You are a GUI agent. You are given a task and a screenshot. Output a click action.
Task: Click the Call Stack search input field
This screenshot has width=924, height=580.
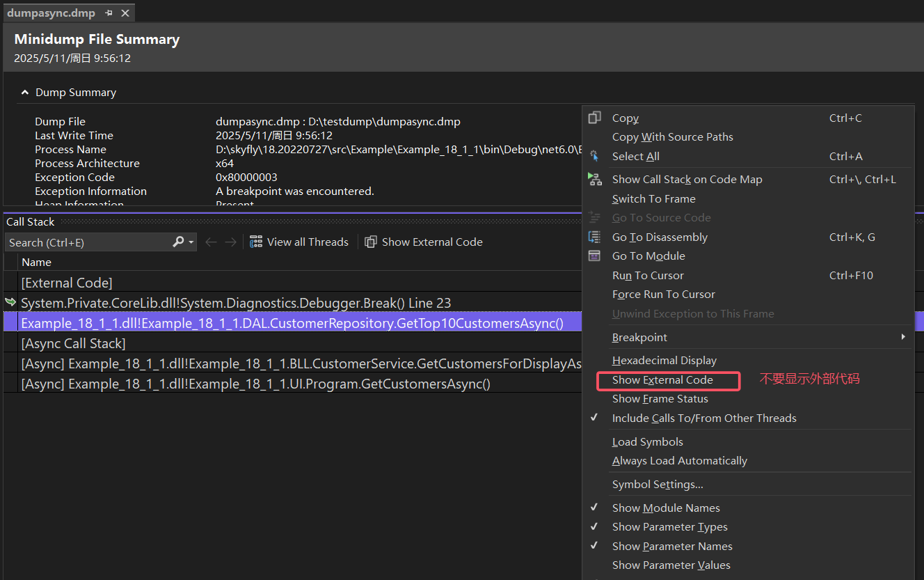(87, 242)
